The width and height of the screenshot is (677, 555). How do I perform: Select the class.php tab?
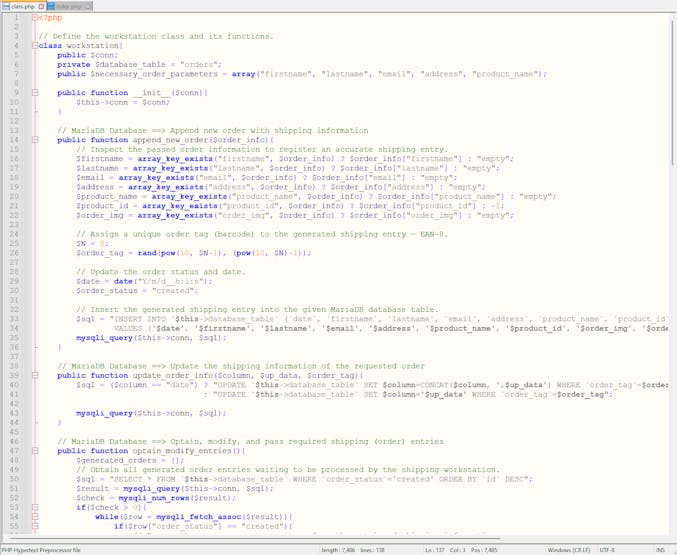(x=22, y=6)
